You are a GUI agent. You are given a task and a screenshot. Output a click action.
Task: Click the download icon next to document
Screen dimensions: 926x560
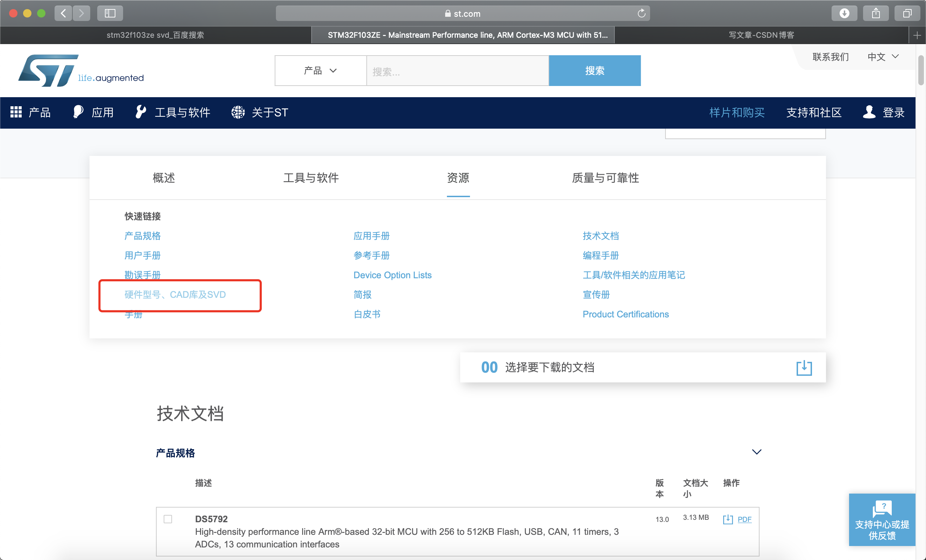[728, 519]
